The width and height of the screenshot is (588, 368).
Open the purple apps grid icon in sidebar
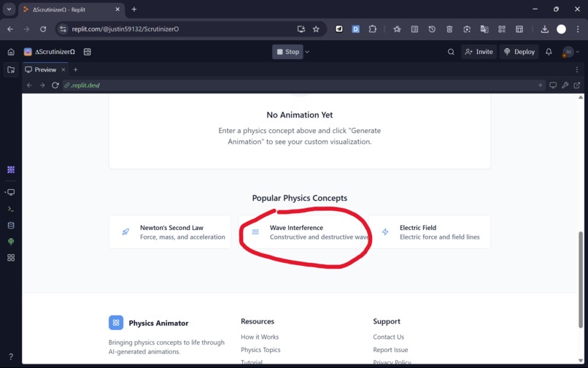[11, 169]
